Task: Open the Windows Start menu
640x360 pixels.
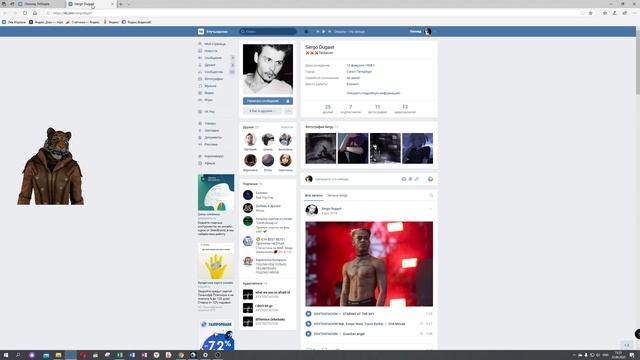Action: [6, 355]
